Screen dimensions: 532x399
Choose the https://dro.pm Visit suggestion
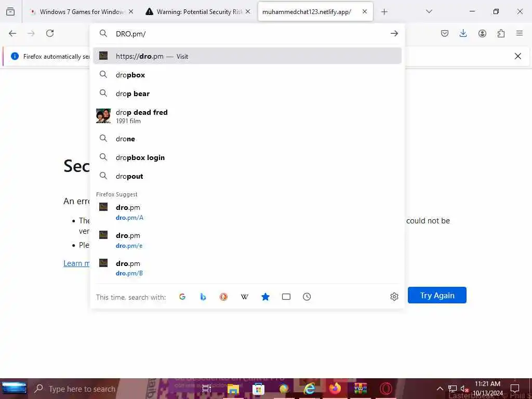pos(247,56)
